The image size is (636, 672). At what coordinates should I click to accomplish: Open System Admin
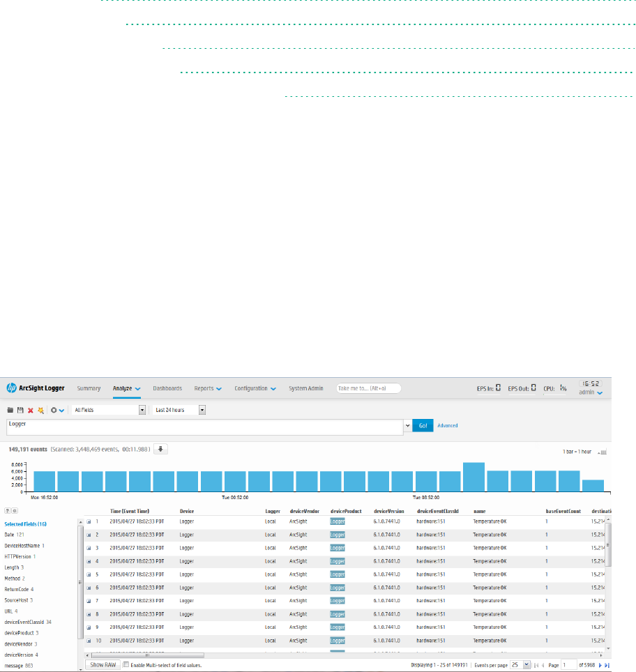tap(305, 388)
